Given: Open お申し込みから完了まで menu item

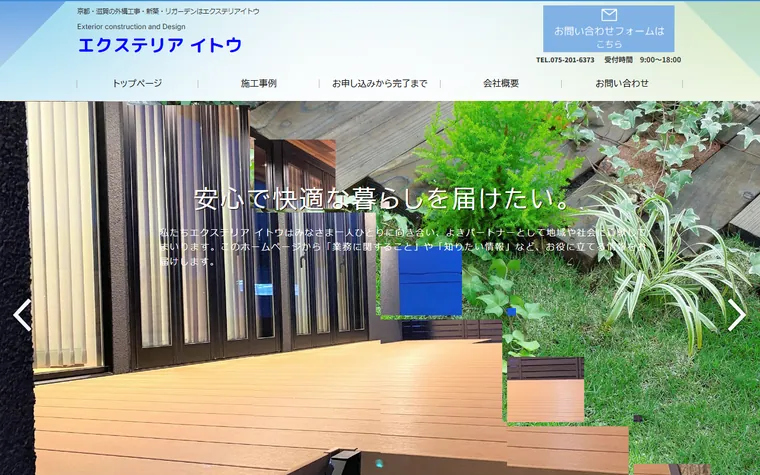Looking at the screenshot, I should (380, 83).
